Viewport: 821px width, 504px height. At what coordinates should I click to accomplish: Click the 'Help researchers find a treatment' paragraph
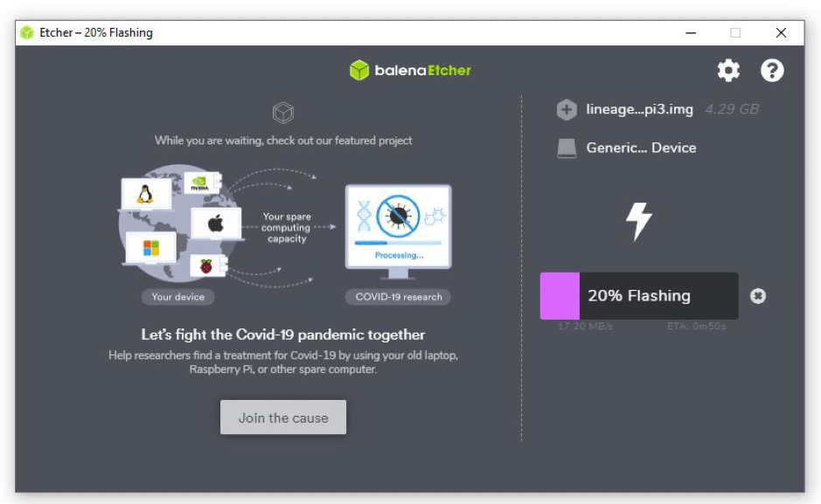tap(283, 362)
